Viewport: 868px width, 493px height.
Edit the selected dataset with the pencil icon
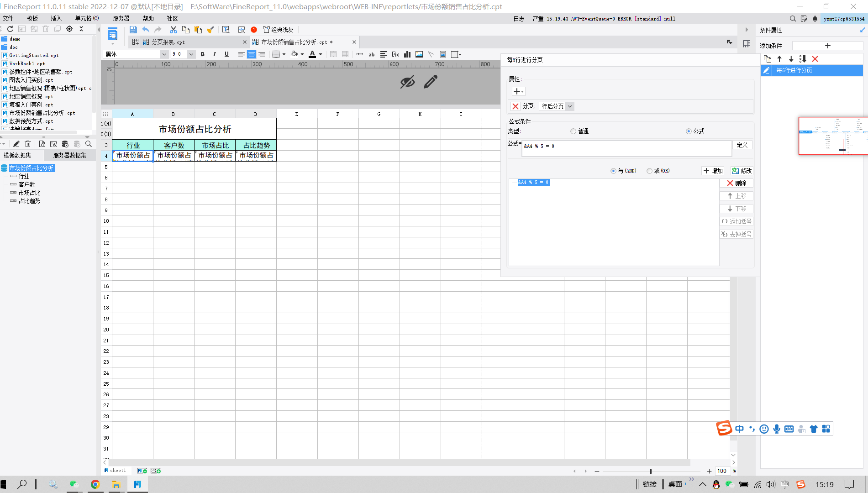(x=16, y=144)
